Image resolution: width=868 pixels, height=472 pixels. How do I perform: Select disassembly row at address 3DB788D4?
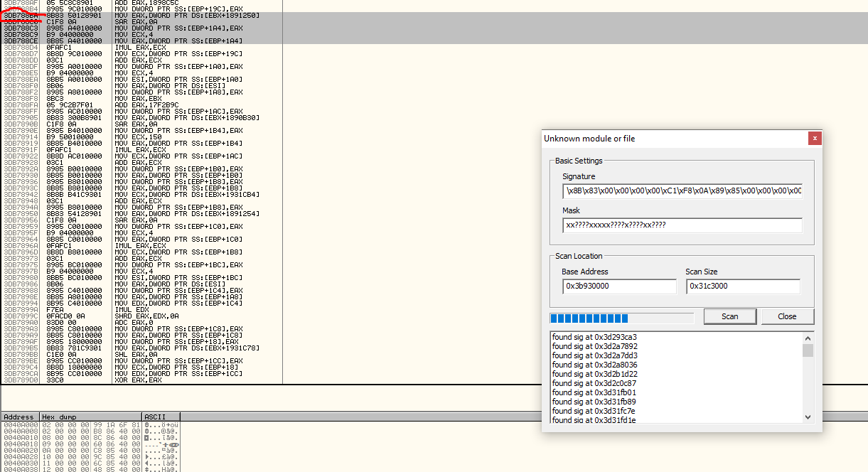coord(142,47)
